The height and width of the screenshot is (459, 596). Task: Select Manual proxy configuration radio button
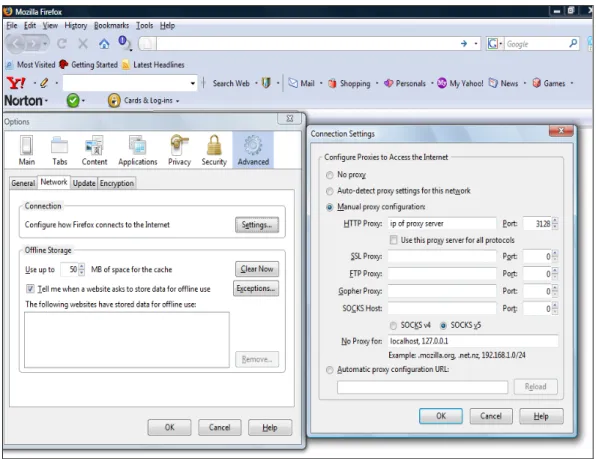[x=330, y=207]
